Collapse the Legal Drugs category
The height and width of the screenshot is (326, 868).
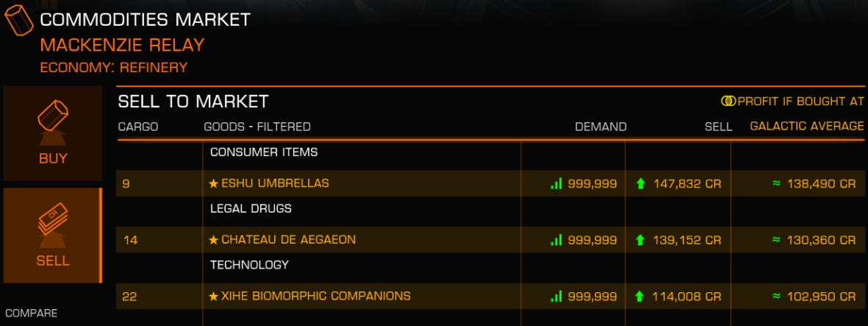click(x=251, y=208)
